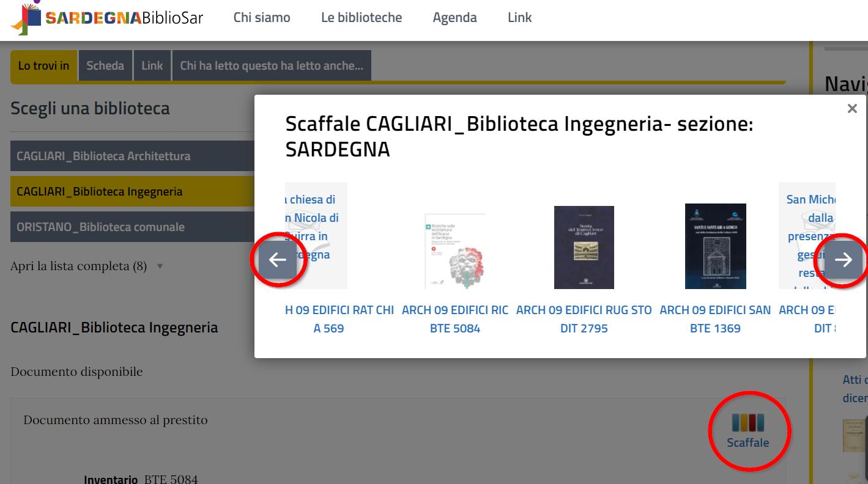Open the Link item in top navigation
The width and height of the screenshot is (868, 484).
tap(519, 18)
